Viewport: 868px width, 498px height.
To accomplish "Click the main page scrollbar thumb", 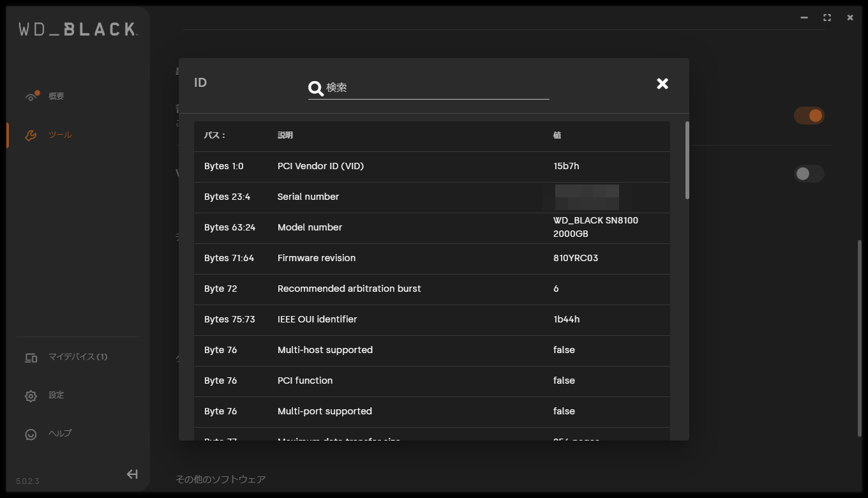I will click(x=859, y=338).
